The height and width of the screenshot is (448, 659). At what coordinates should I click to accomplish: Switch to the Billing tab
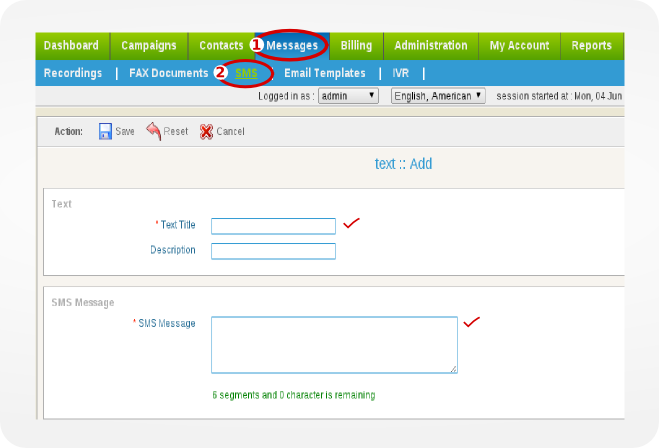[356, 45]
